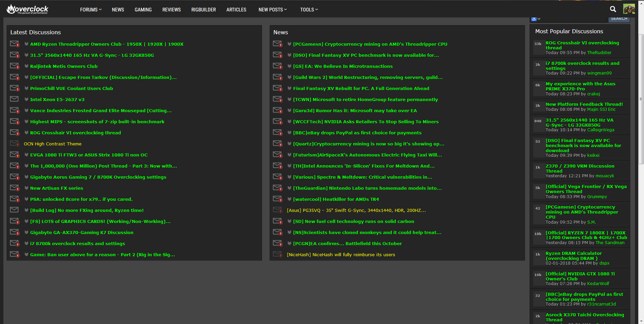Image resolution: width=644 pixels, height=324 pixels.
Task: Open The 1,000,000 Post Thread - Part 3
Action: tap(103, 166)
